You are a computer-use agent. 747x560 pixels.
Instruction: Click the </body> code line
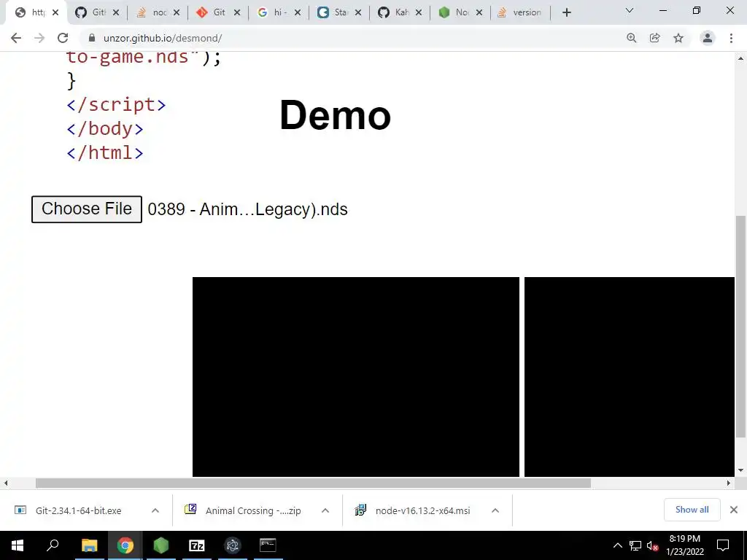click(105, 129)
